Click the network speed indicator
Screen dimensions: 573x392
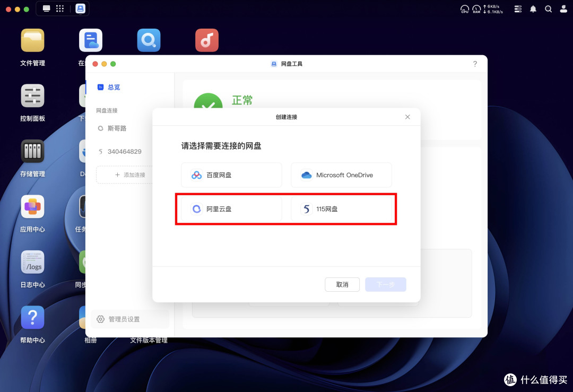(x=493, y=9)
